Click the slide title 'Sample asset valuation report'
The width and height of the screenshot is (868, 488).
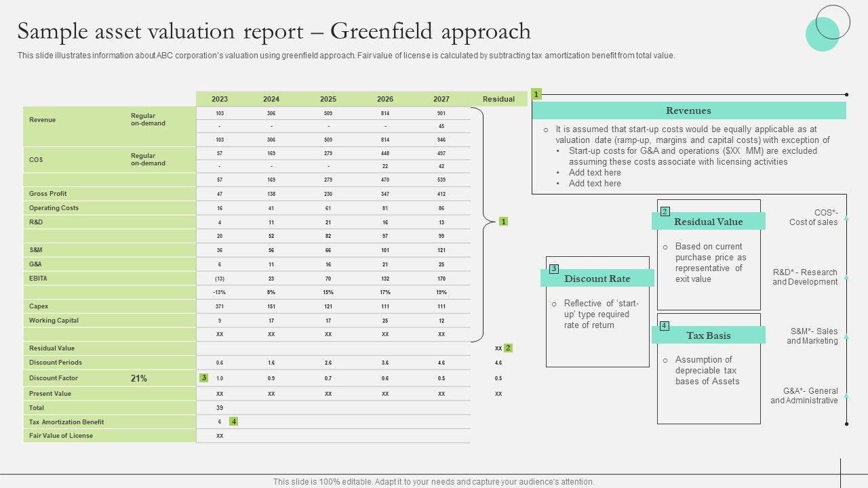[x=274, y=31]
